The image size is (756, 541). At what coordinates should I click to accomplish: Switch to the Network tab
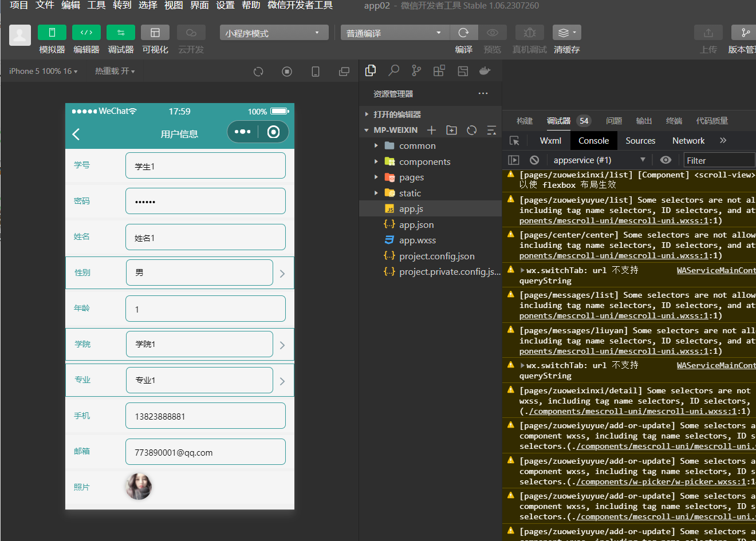(688, 141)
